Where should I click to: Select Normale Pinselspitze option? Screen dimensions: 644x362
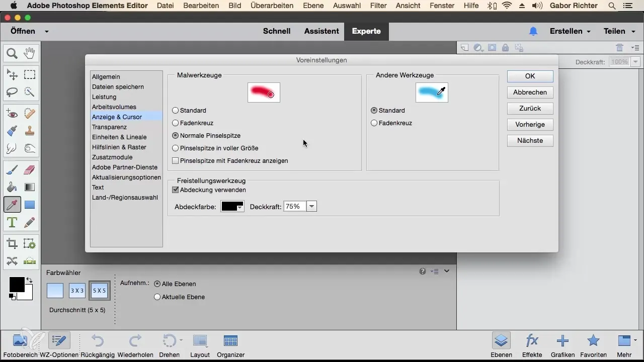tap(206, 136)
